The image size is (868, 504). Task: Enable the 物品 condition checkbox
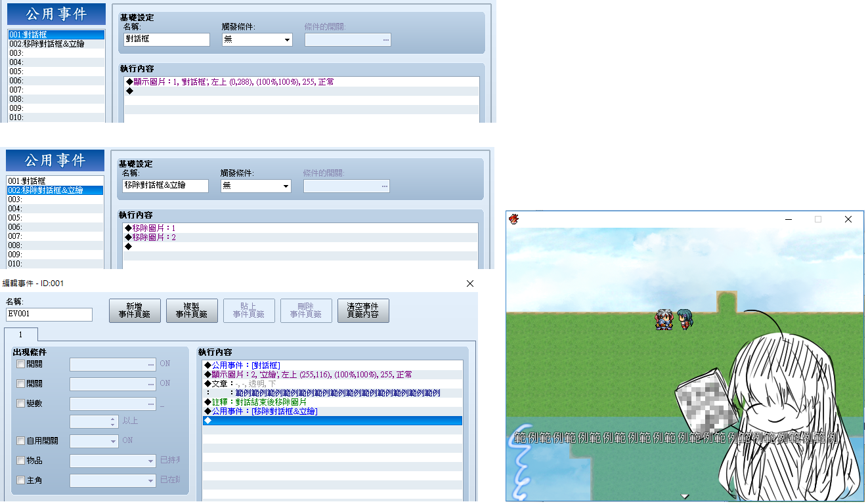pos(21,461)
